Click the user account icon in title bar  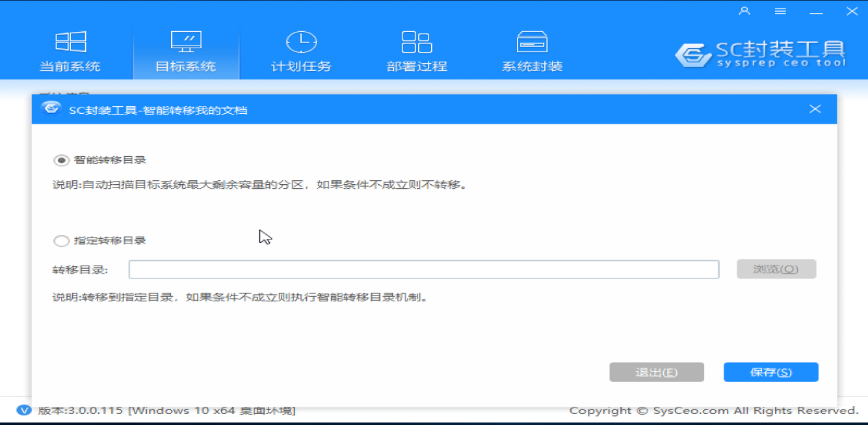tap(745, 11)
